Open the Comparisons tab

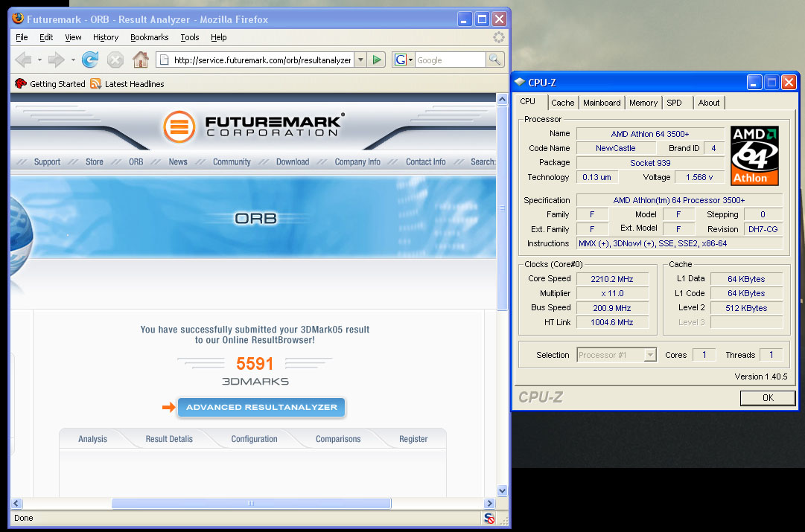coord(338,439)
